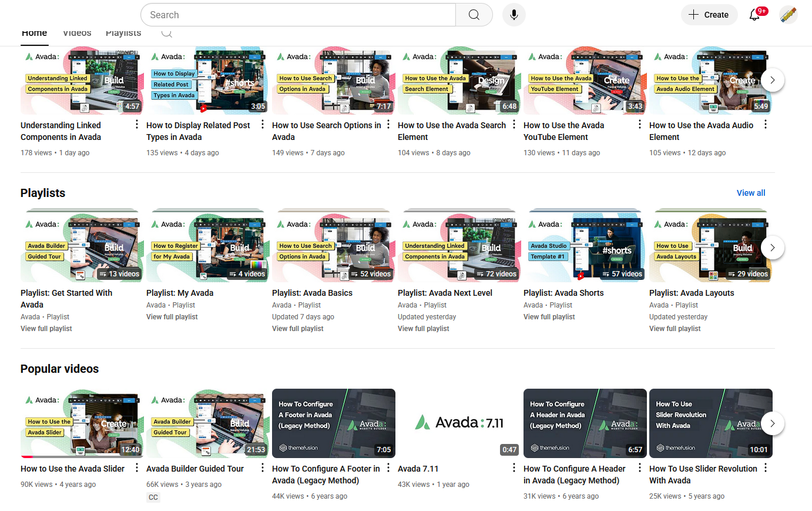
Task: Open options for Avada Audio Element video
Action: tap(766, 125)
